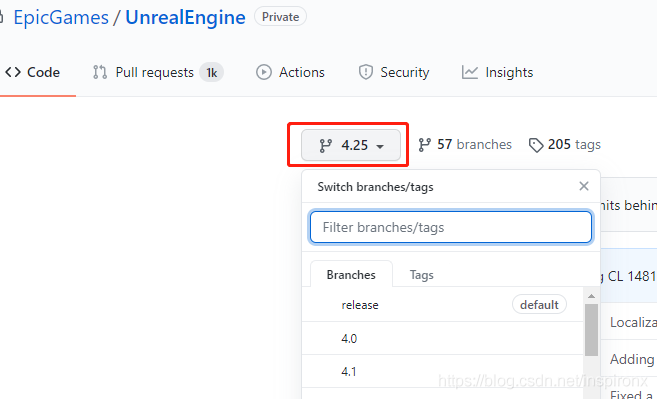
Task: Click the tag icon beside 205 tags
Action: [x=536, y=145]
